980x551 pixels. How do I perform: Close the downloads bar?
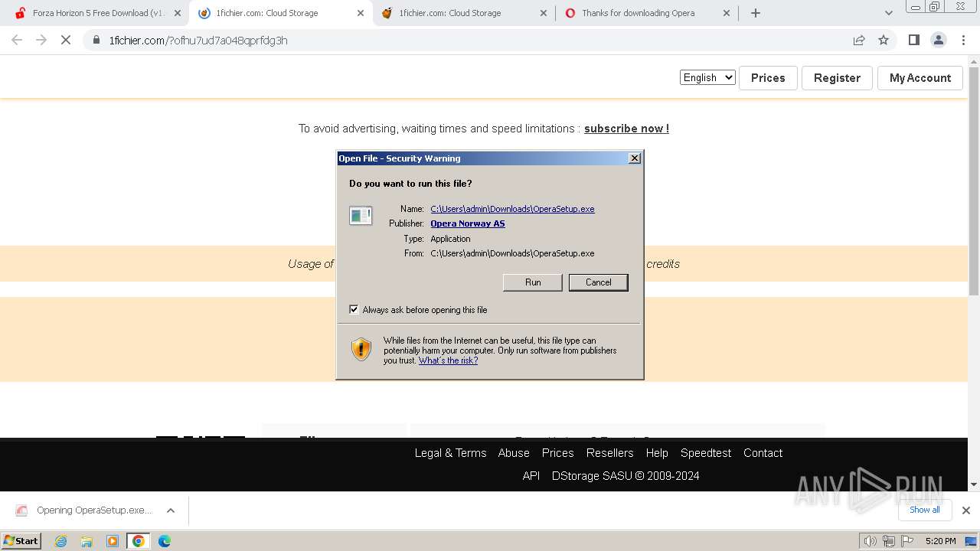pyautogui.click(x=965, y=510)
